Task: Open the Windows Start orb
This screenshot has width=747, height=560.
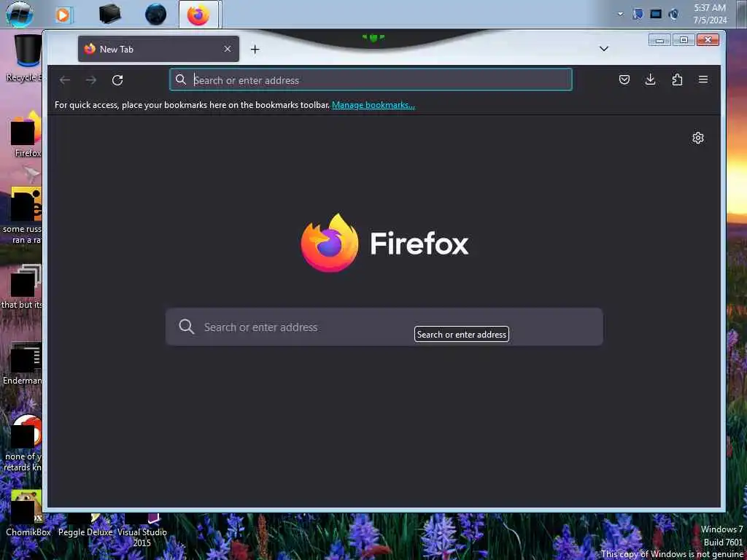Action: [x=20, y=14]
